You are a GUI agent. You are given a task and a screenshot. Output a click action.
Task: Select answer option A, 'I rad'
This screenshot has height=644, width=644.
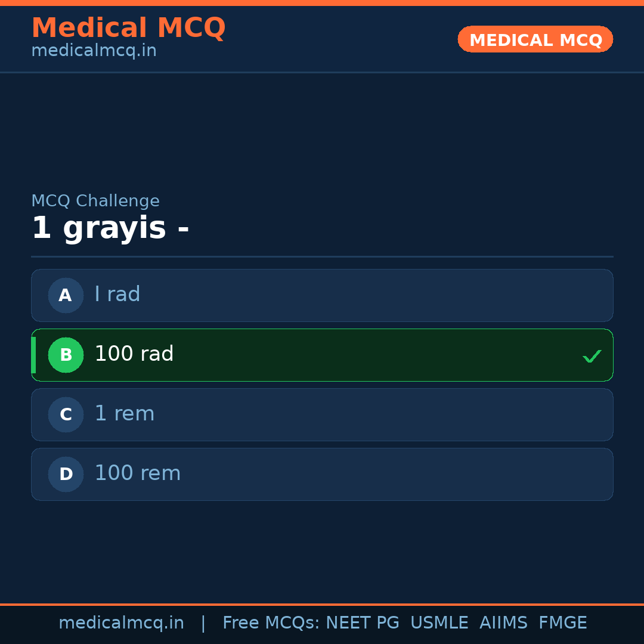click(322, 295)
